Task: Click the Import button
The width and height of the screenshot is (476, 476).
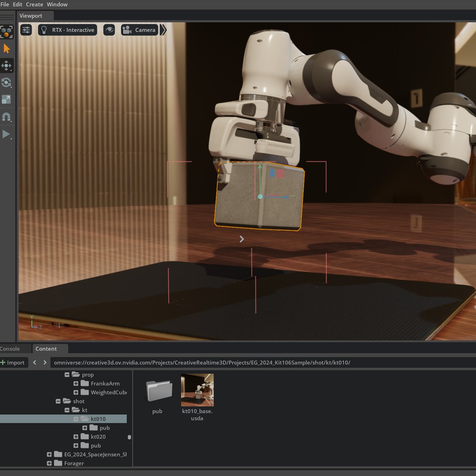Action: coord(13,363)
